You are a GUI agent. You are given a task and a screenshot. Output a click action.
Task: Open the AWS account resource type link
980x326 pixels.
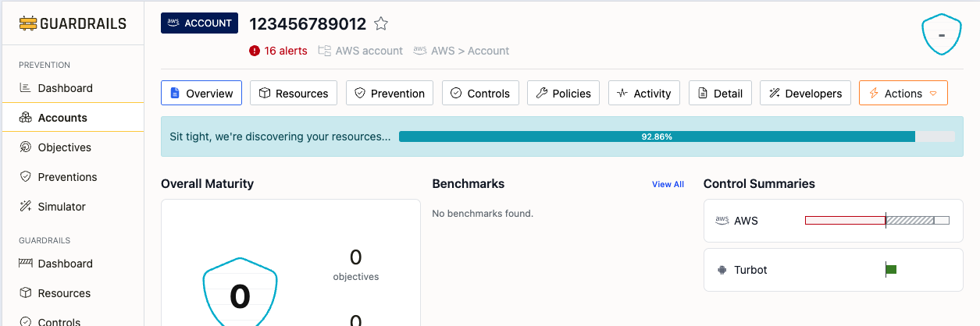361,51
